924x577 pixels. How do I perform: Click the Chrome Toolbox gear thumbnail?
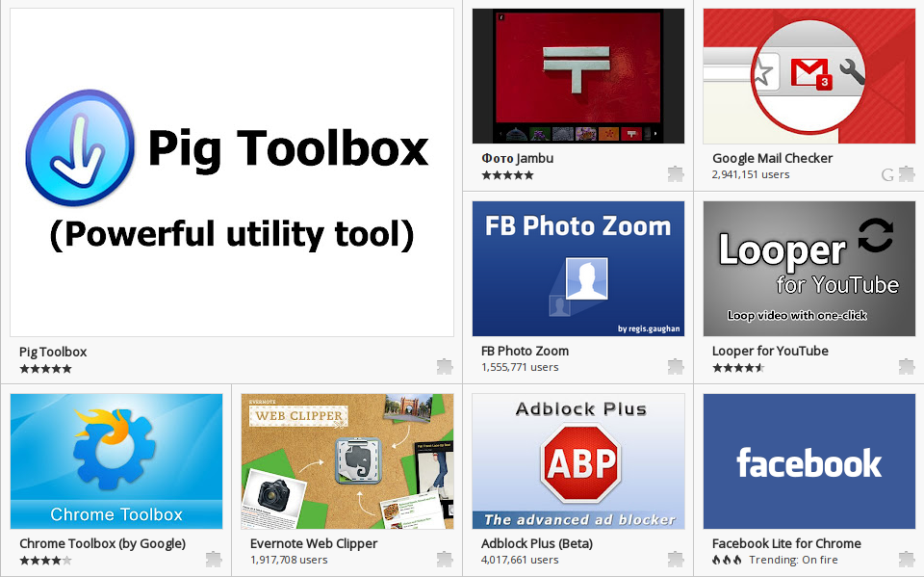116,461
